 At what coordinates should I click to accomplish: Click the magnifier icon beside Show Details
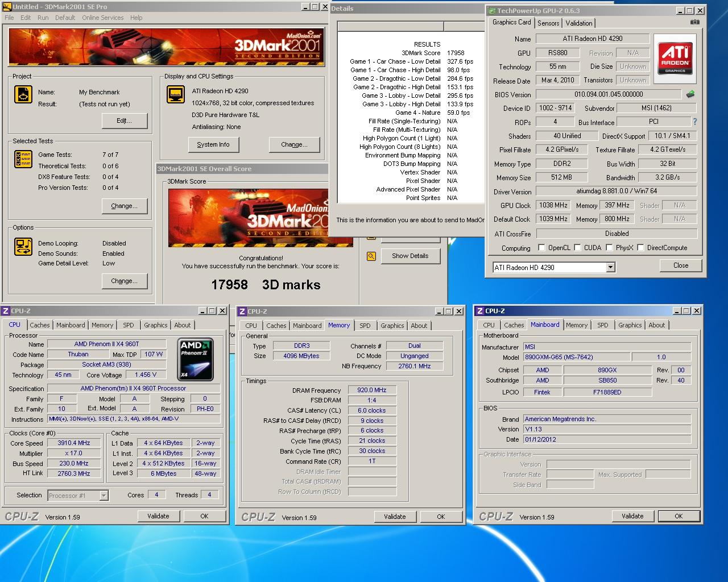coord(371,256)
